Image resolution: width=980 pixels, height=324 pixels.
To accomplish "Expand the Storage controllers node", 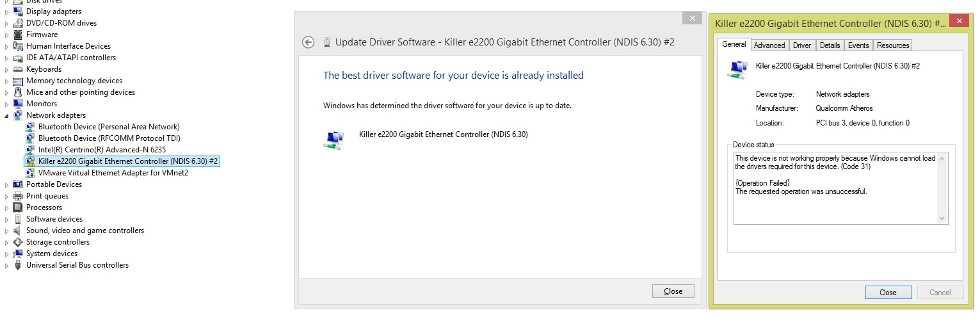I will point(7,242).
